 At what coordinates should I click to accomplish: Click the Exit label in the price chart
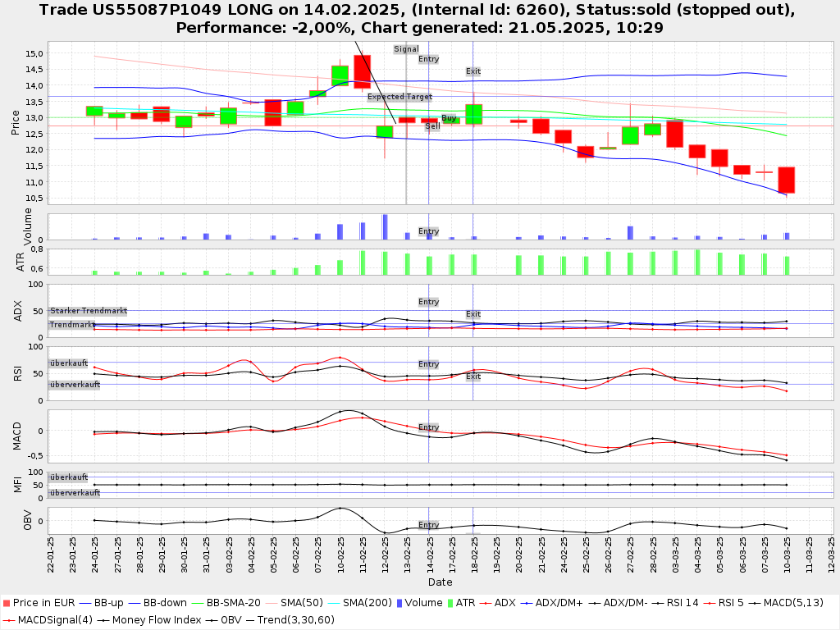(473, 71)
